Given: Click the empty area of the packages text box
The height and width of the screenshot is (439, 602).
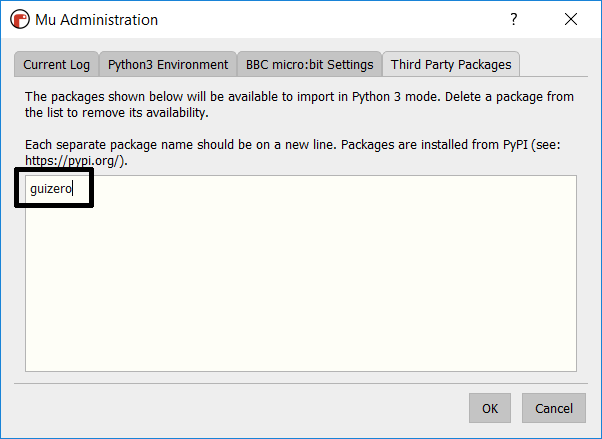Looking at the screenshot, I should [301, 284].
